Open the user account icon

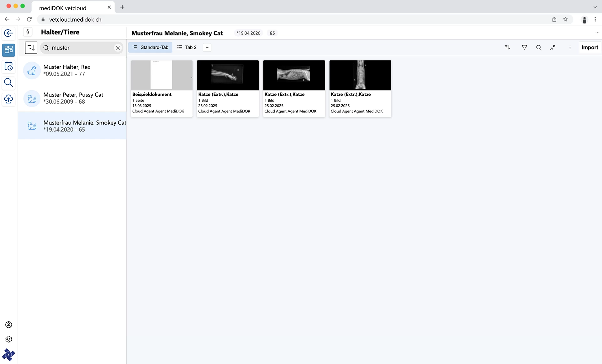pos(9,325)
